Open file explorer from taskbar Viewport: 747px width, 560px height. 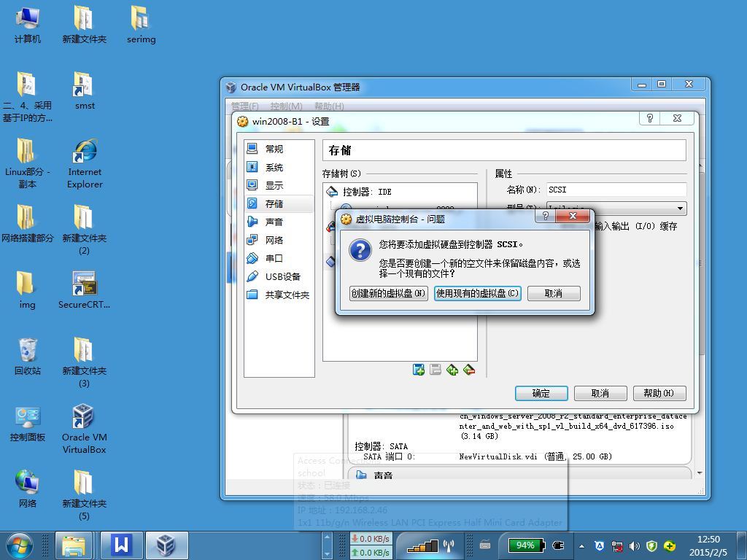(74, 545)
